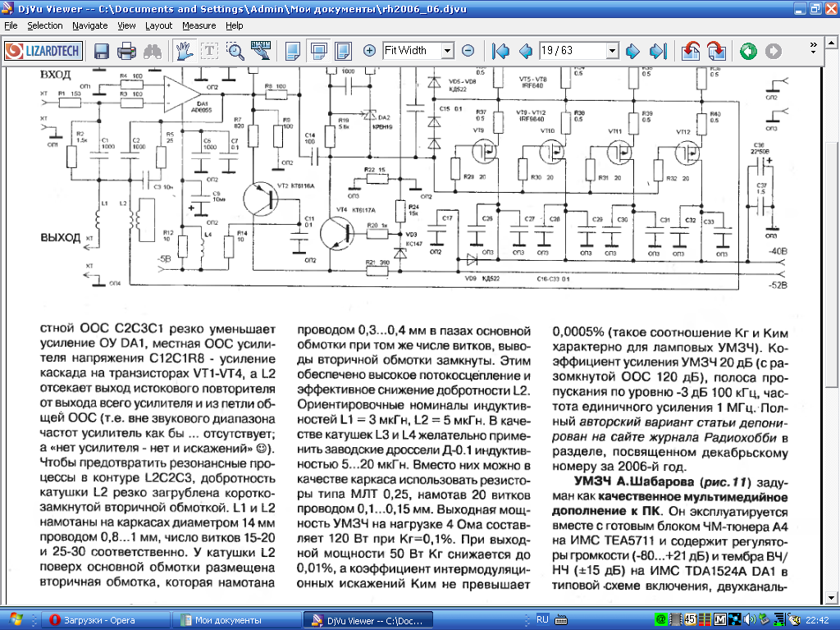Image resolution: width=840 pixels, height=630 pixels.
Task: Go to the next page
Action: pyautogui.click(x=632, y=51)
